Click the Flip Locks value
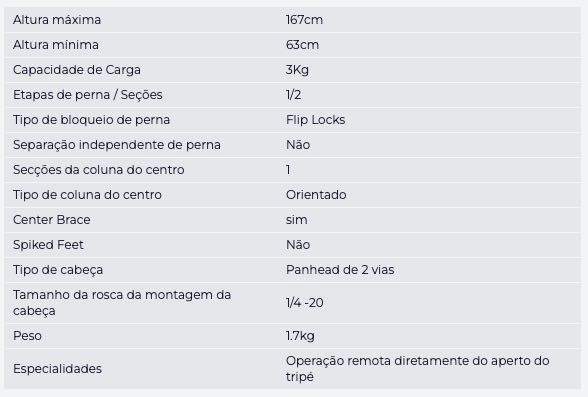 coord(315,120)
